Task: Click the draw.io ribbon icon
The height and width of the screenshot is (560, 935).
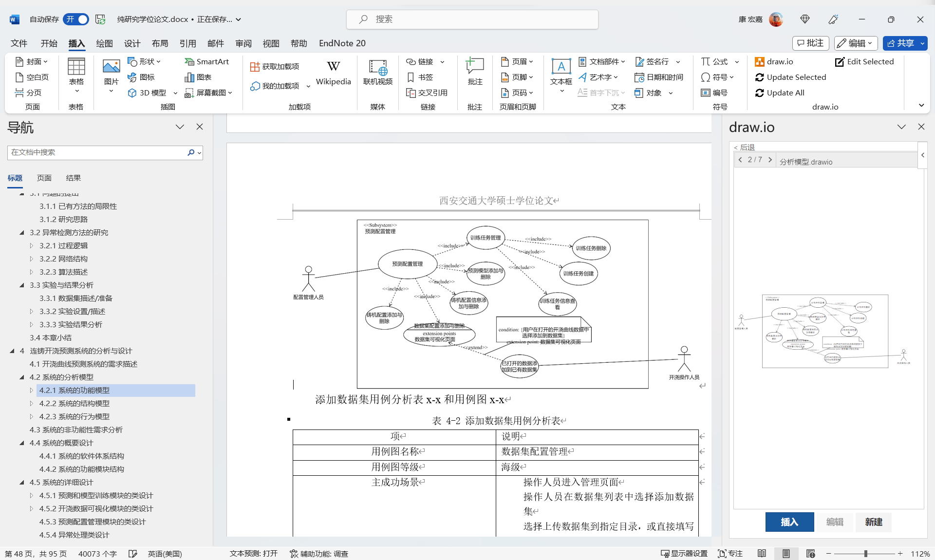Action: coord(760,62)
